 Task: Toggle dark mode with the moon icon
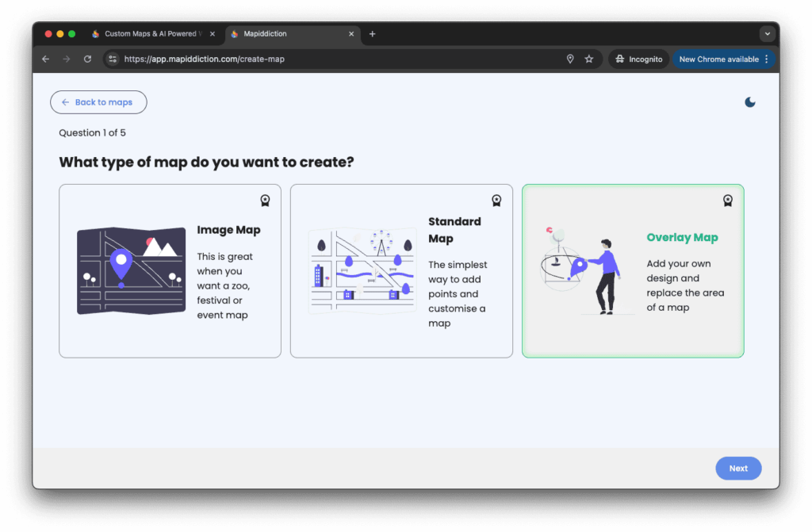pyautogui.click(x=750, y=102)
